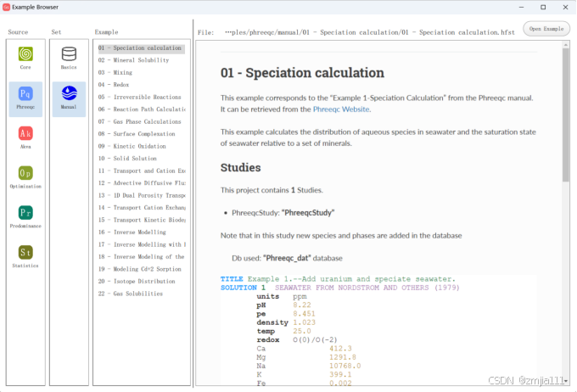Open the Phreeqc Website link
The height and width of the screenshot is (392, 577).
[x=341, y=109]
